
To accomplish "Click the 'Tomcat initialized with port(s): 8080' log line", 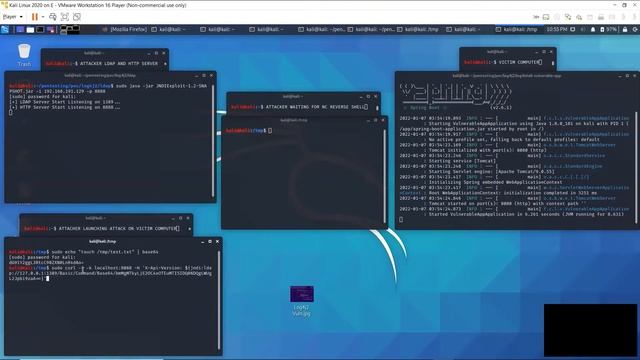I will [487, 150].
